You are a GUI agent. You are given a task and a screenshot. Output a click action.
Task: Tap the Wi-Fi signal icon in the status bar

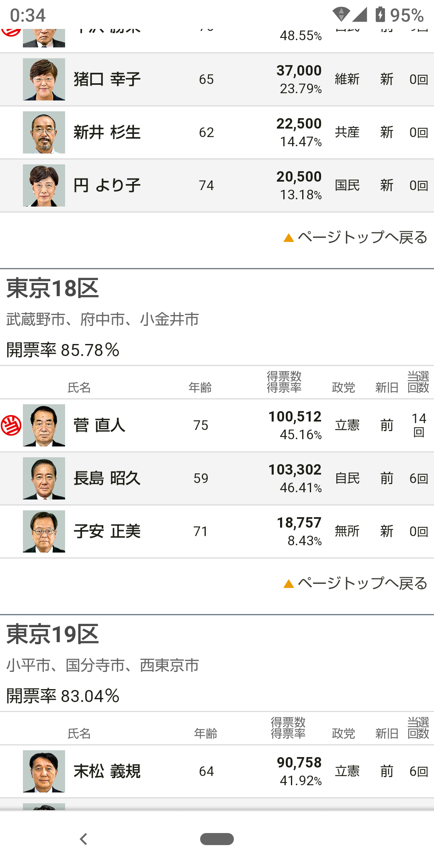click(341, 15)
